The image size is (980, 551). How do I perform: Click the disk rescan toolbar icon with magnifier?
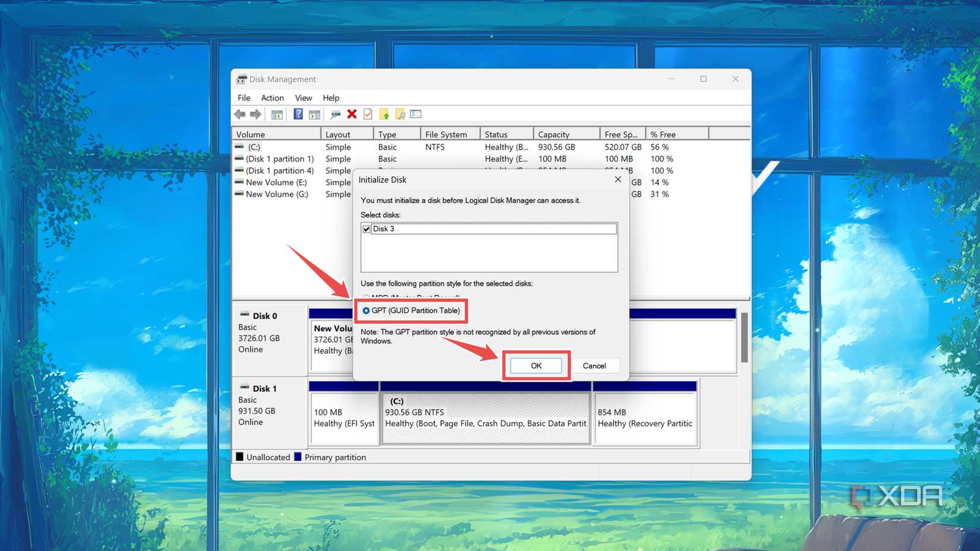(336, 114)
